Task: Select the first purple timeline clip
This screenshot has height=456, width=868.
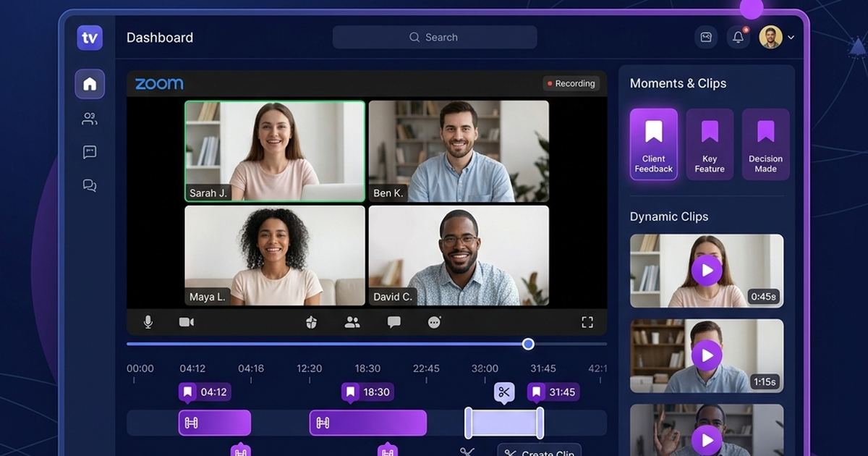Action: click(x=215, y=423)
